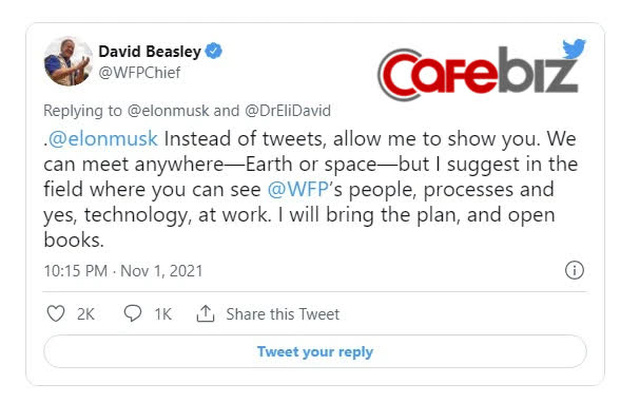Select the Share this Tweet label
The image size is (640, 403).
(x=283, y=314)
